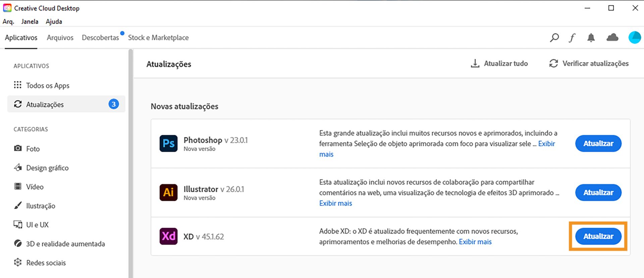This screenshot has width=644, height=278.
Task: Click the Creative Cloud logo in title bar
Action: tap(7, 8)
